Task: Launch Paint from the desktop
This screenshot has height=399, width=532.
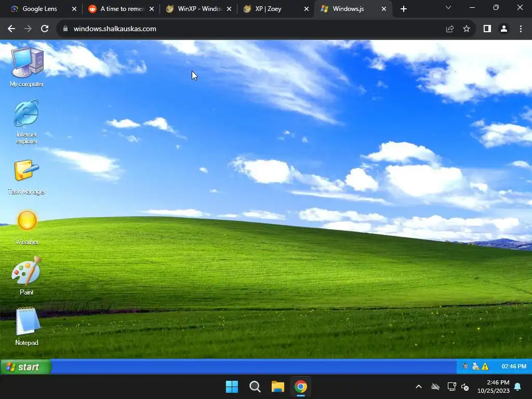Action: (x=26, y=276)
